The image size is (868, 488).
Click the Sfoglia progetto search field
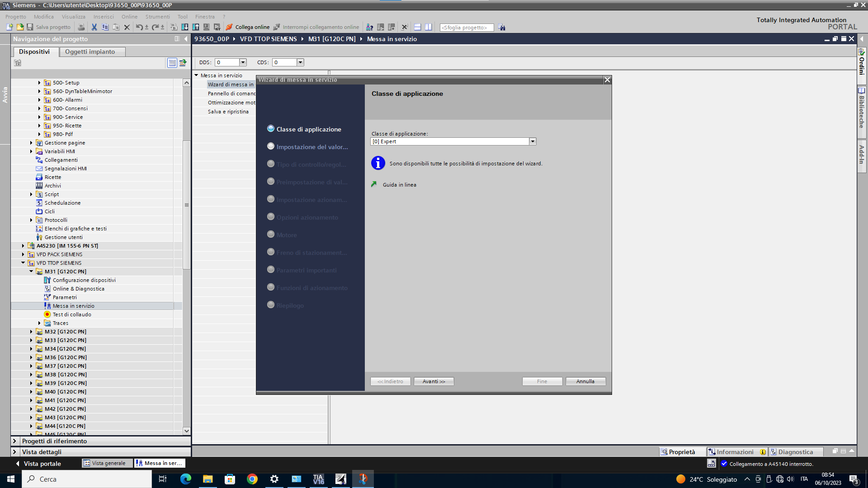point(467,28)
